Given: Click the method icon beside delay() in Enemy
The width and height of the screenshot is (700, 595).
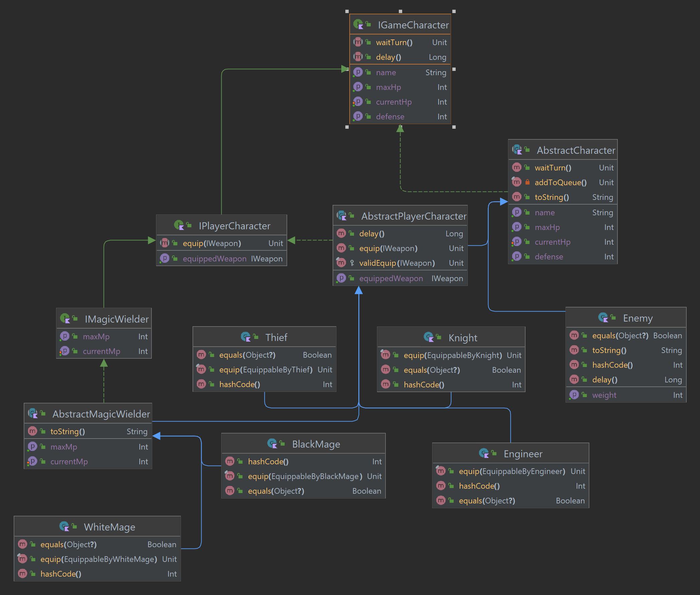Looking at the screenshot, I should [x=574, y=379].
